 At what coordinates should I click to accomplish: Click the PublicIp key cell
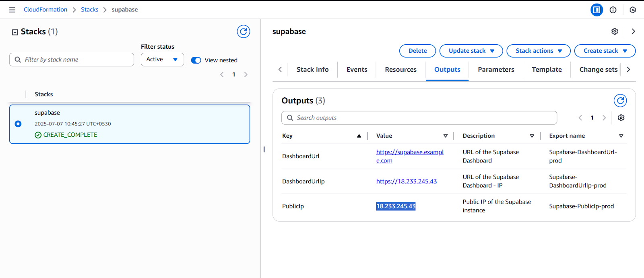point(293,206)
